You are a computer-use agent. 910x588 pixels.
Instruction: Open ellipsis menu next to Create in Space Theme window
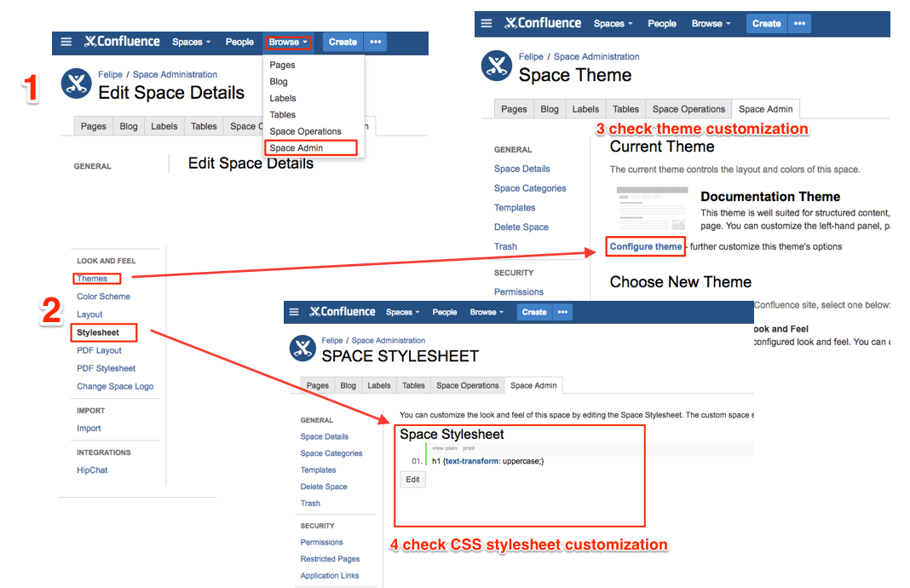(x=800, y=23)
